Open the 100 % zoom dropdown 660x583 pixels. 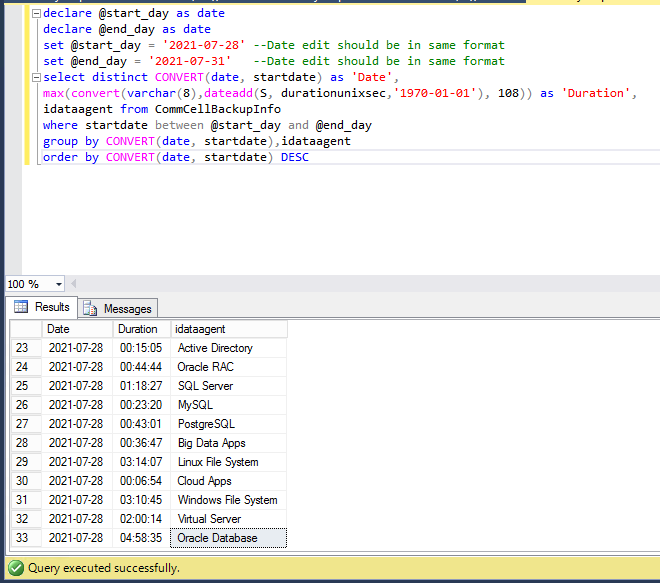59,285
